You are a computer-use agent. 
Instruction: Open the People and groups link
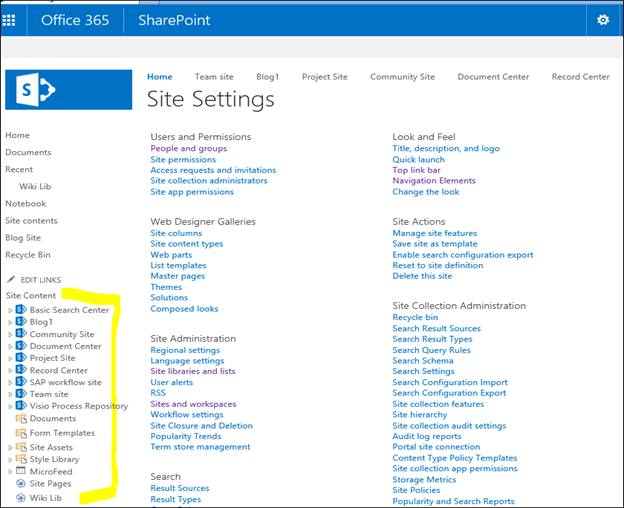[188, 148]
